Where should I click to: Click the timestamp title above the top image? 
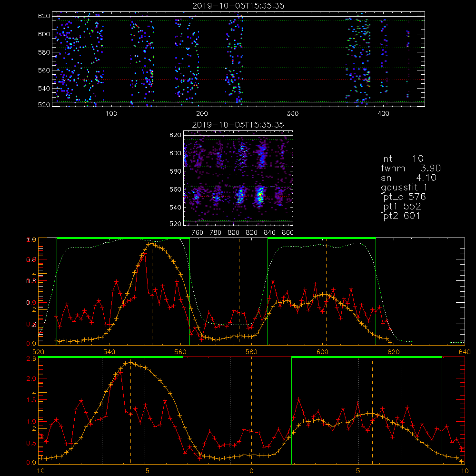point(238,6)
